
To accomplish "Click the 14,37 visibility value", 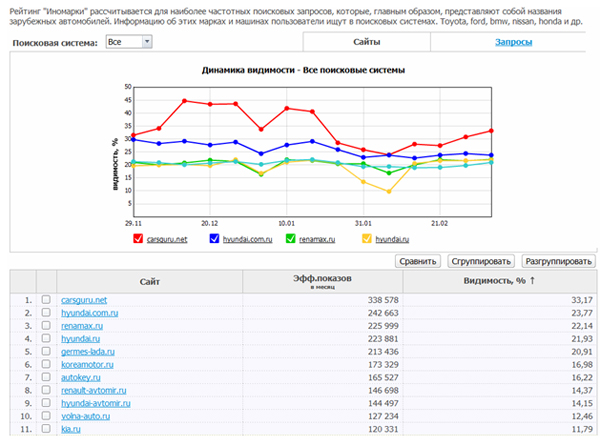I will click(582, 391).
